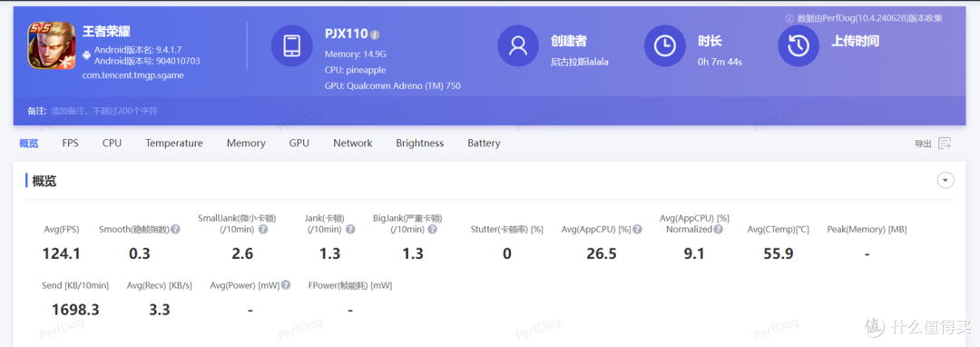Click the export icon next to 导出
The height and width of the screenshot is (347, 980).
(945, 144)
